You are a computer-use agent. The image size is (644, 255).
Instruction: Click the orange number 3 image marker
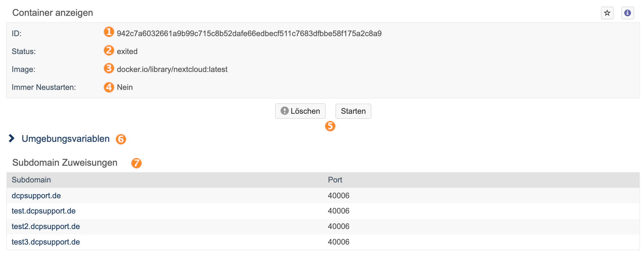109,68
